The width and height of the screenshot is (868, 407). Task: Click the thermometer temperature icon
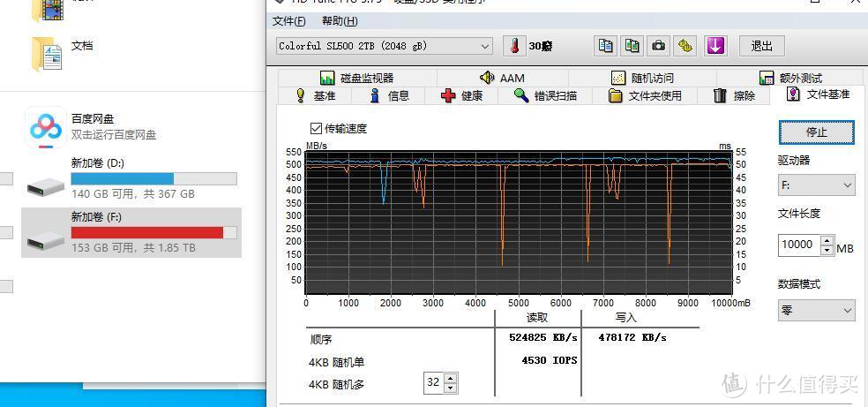tap(514, 47)
